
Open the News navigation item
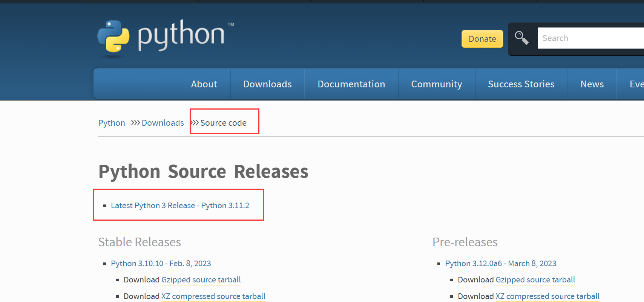[x=592, y=84]
